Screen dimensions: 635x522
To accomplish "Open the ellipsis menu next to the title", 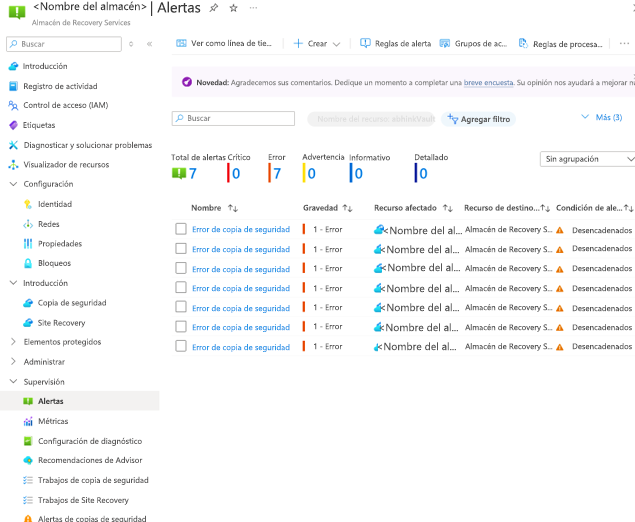I will (x=253, y=8).
